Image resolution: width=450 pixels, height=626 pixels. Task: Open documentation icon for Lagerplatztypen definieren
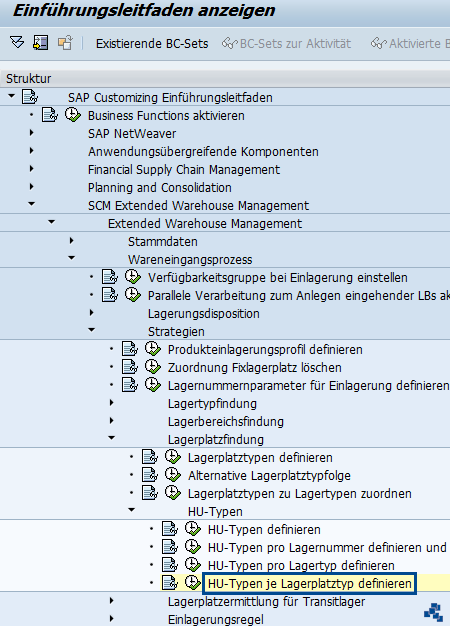pyautogui.click(x=150, y=457)
